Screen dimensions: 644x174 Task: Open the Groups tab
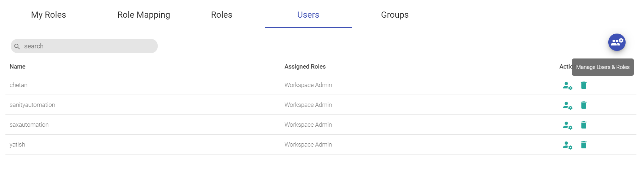click(x=395, y=15)
